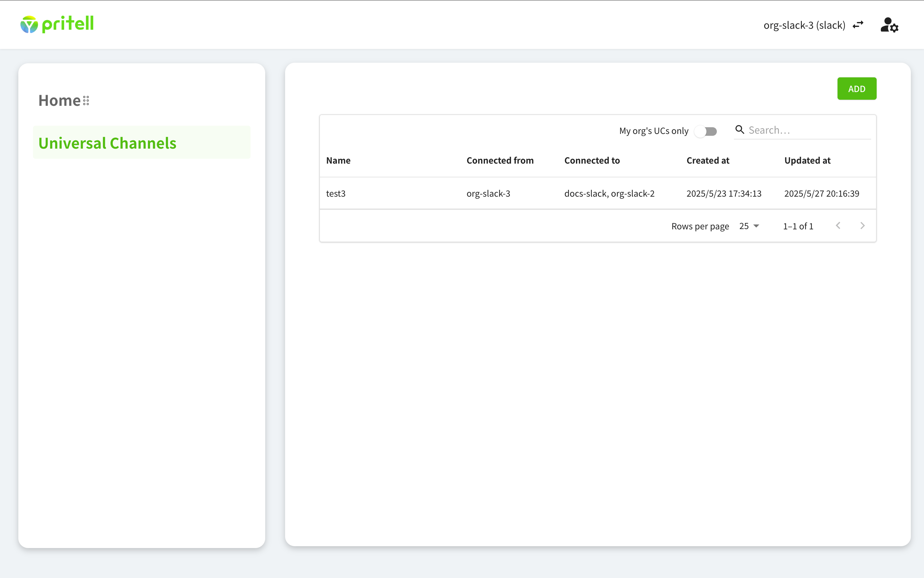Sort by Updated at column header
924x578 pixels.
coord(807,161)
